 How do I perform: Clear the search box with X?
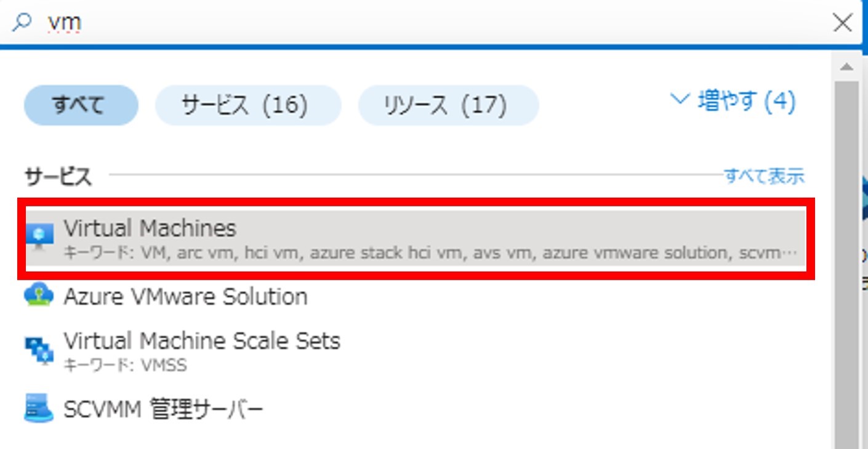pos(842,23)
